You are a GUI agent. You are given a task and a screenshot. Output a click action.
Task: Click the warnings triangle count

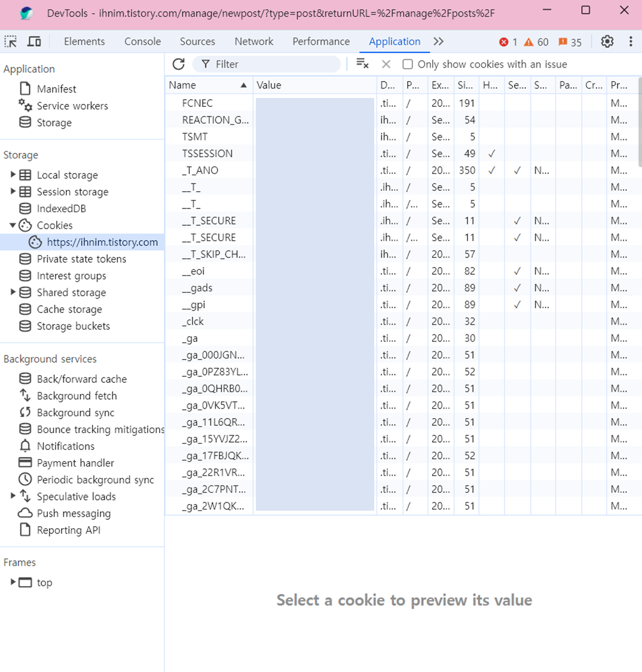tap(536, 42)
